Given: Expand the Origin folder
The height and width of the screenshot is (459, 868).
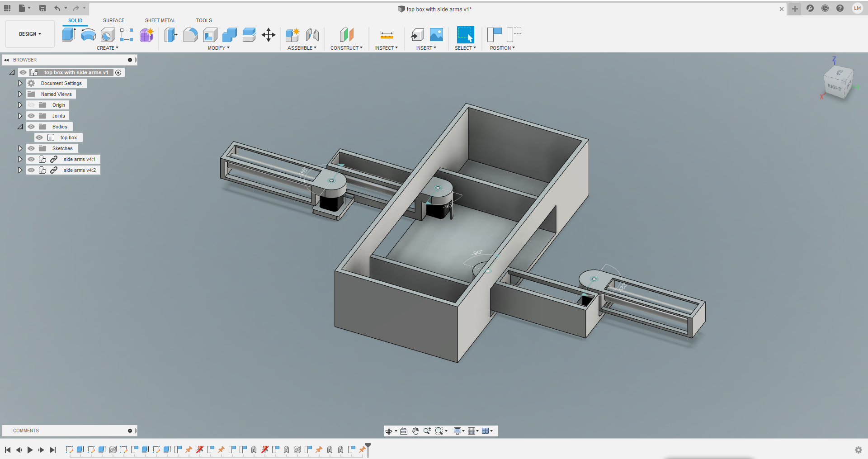Looking at the screenshot, I should coord(20,105).
